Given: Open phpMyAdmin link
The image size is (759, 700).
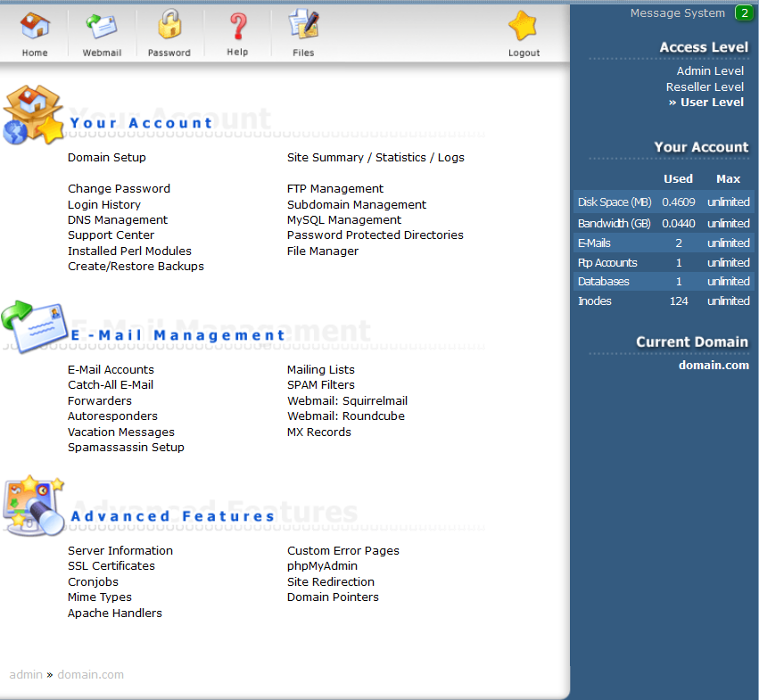Looking at the screenshot, I should [322, 566].
